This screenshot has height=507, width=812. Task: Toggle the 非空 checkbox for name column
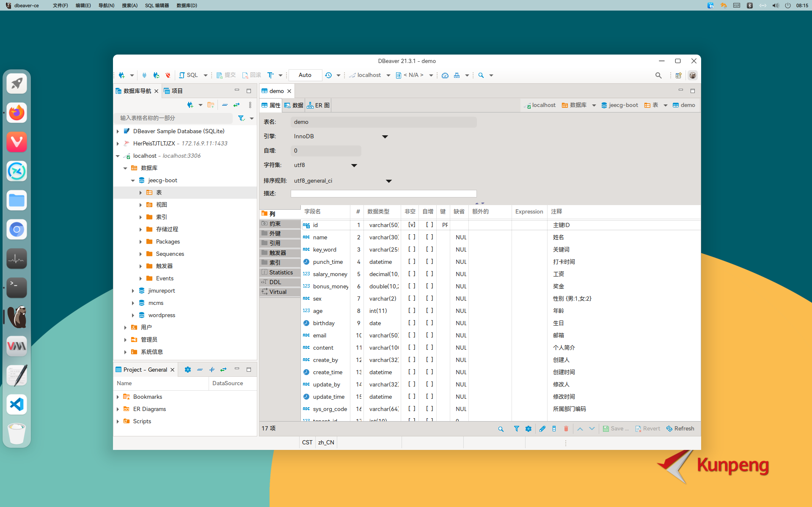(411, 237)
